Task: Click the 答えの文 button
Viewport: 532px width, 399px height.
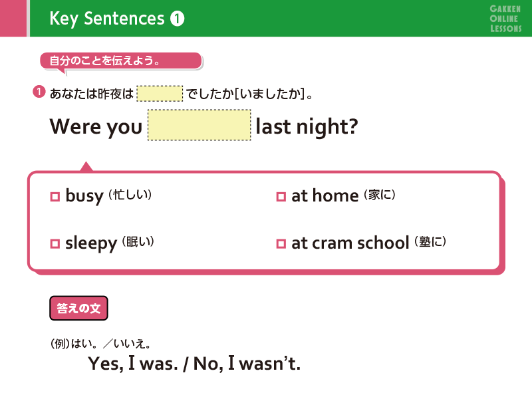Action: pyautogui.click(x=78, y=309)
